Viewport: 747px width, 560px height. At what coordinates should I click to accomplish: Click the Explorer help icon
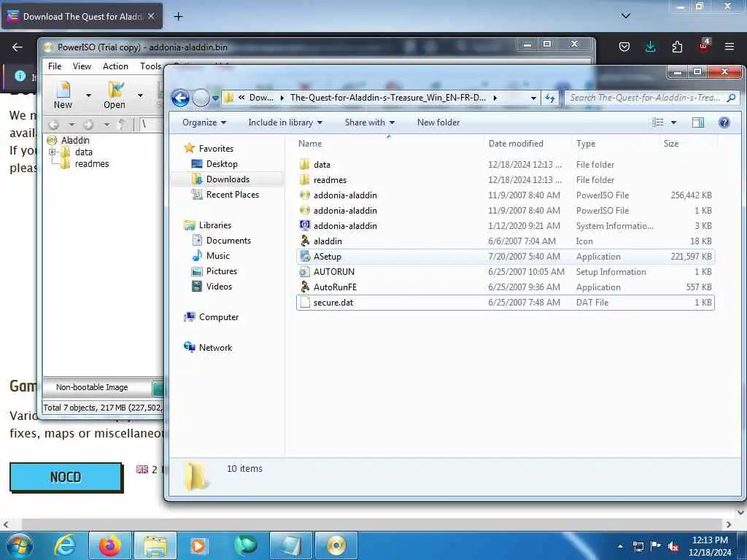pos(724,122)
